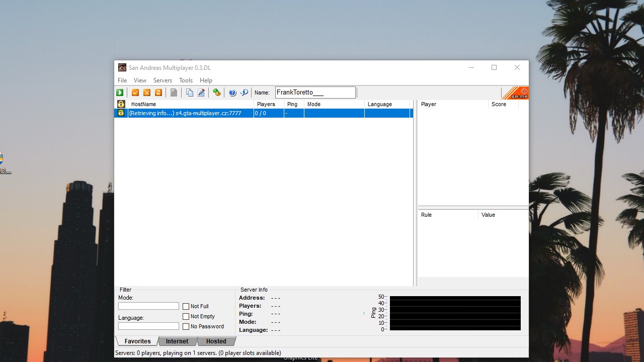This screenshot has width=644, height=362.
Task: Click the black ping graph display
Action: pos(455,313)
